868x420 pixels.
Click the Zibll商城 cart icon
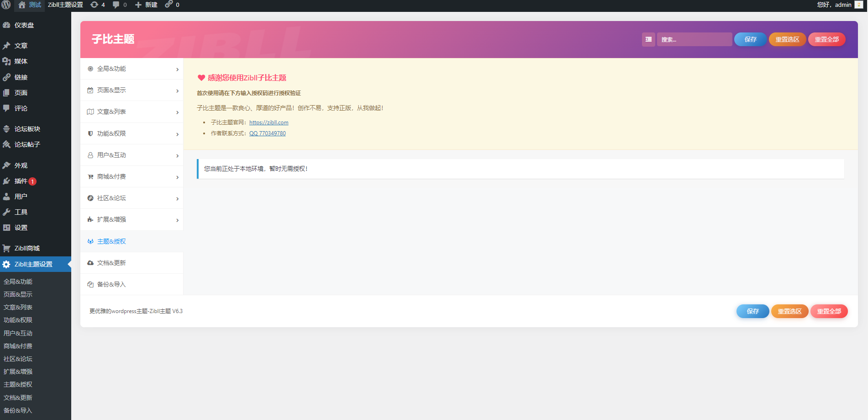click(x=6, y=248)
